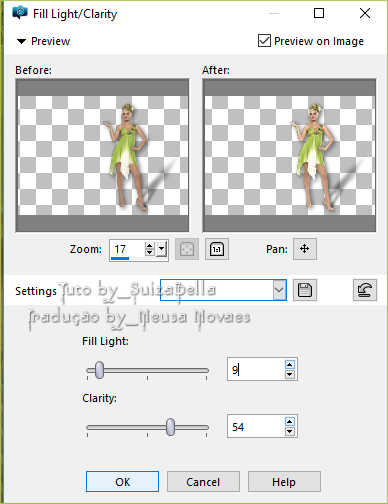Click the Clarity slider handle

(x=170, y=427)
